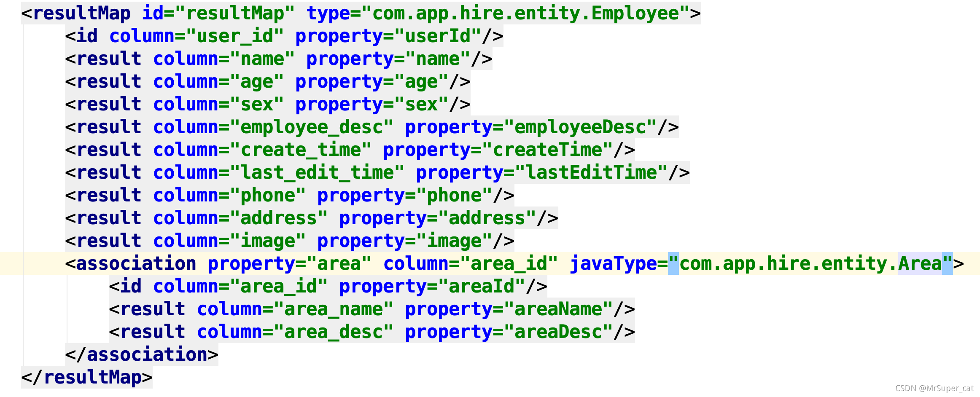Click the "areaId" property value
The height and width of the screenshot is (397, 980).
coord(482,287)
